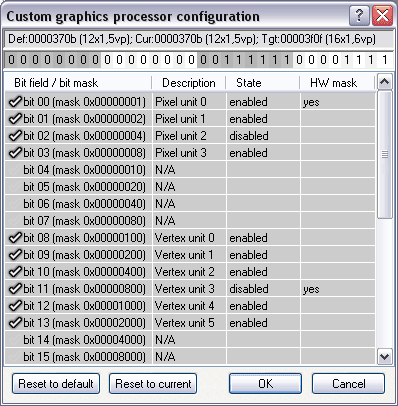
Task: Click the Cancel button
Action: 349,383
